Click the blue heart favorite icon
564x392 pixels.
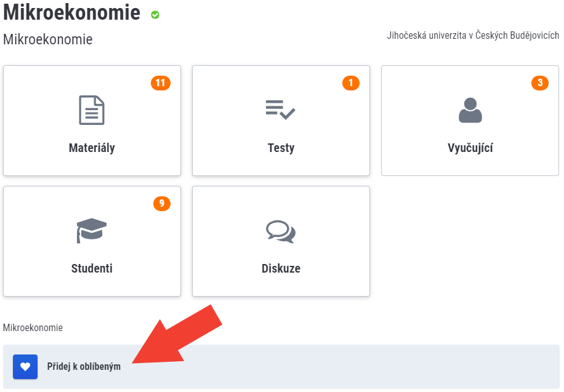(25, 367)
